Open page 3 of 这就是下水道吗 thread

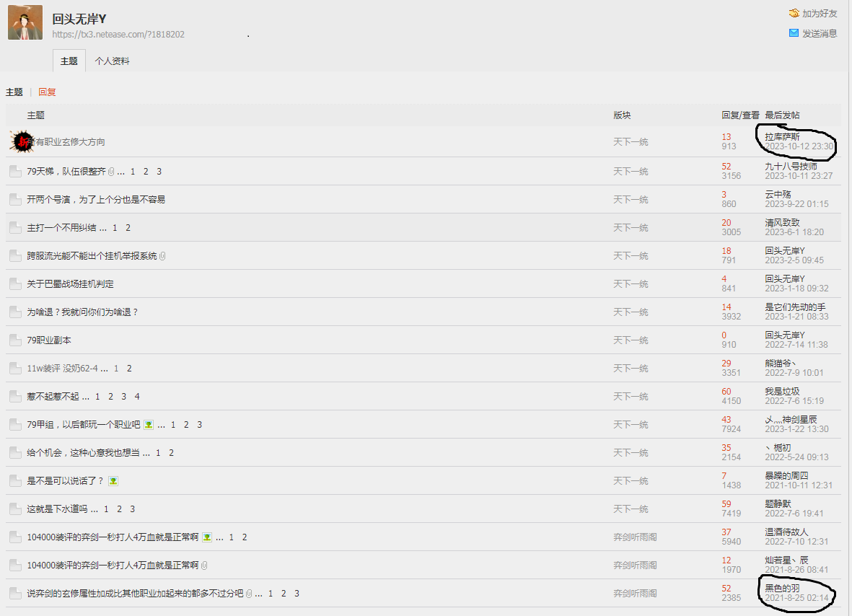click(133, 509)
